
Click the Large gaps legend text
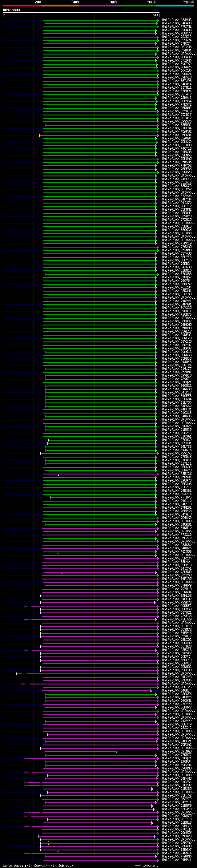coord(38,865)
